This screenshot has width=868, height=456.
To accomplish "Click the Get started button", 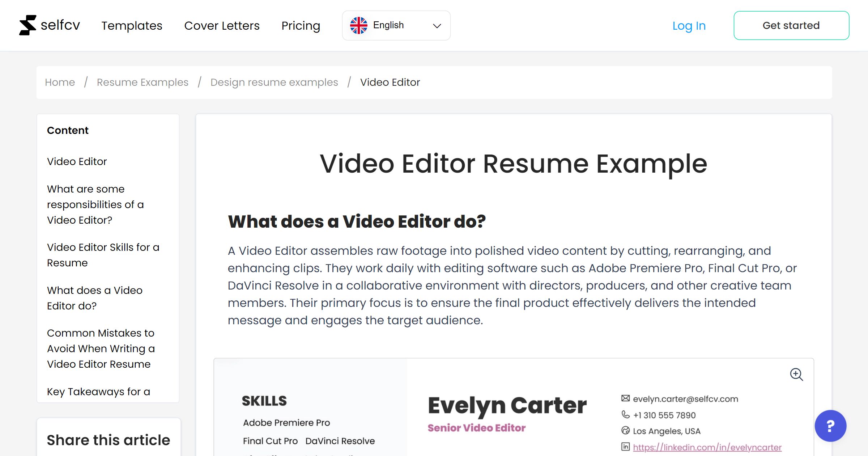I will [x=791, y=25].
